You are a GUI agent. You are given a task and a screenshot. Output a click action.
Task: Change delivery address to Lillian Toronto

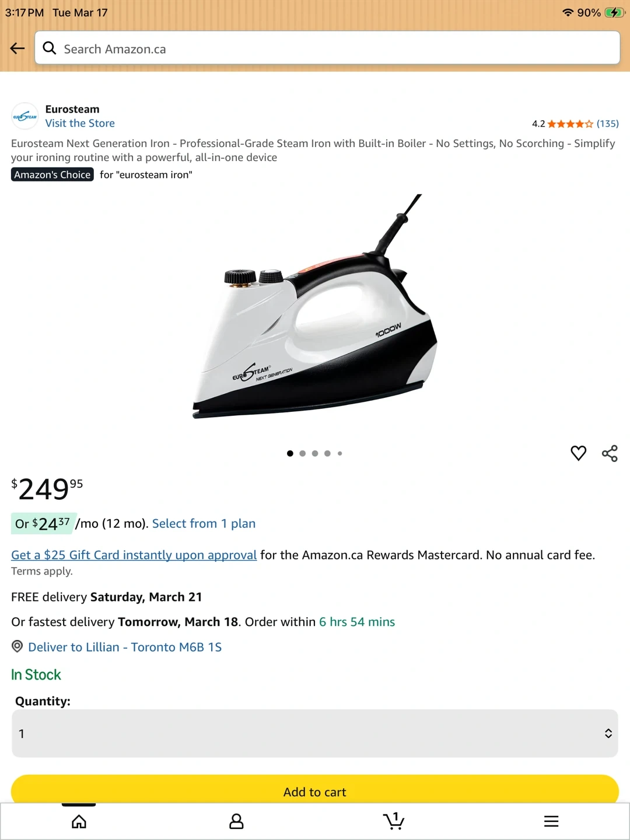point(125,647)
